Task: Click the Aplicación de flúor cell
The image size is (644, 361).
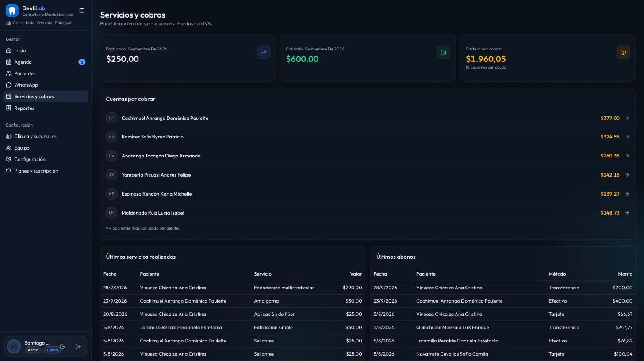Action: point(274,314)
